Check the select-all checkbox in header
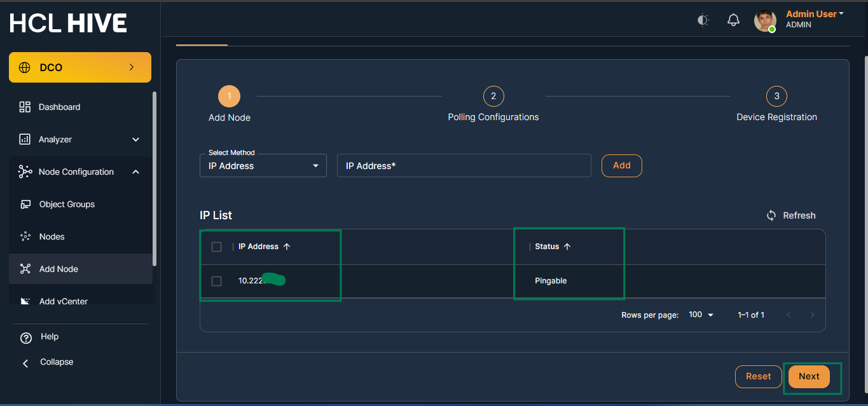 coord(216,247)
